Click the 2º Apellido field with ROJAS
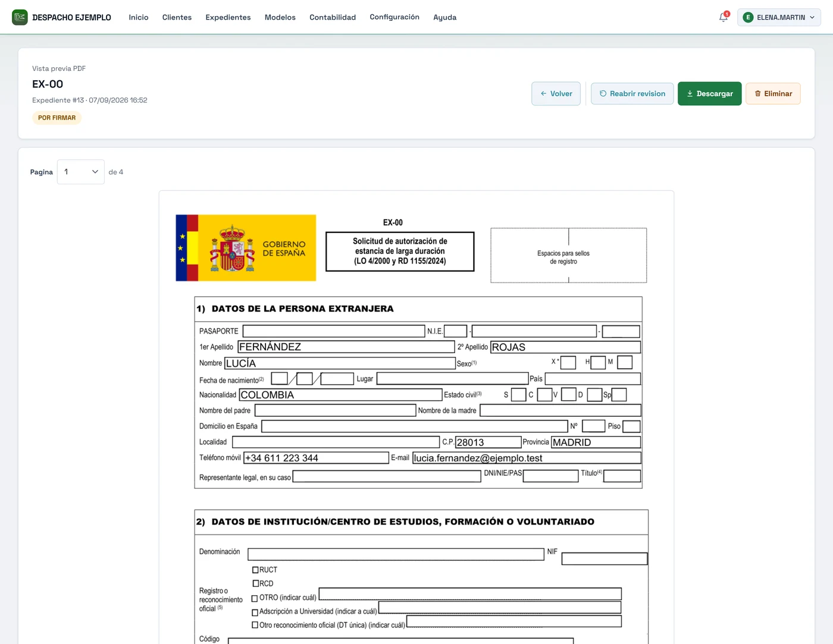The height and width of the screenshot is (644, 833). coord(565,347)
